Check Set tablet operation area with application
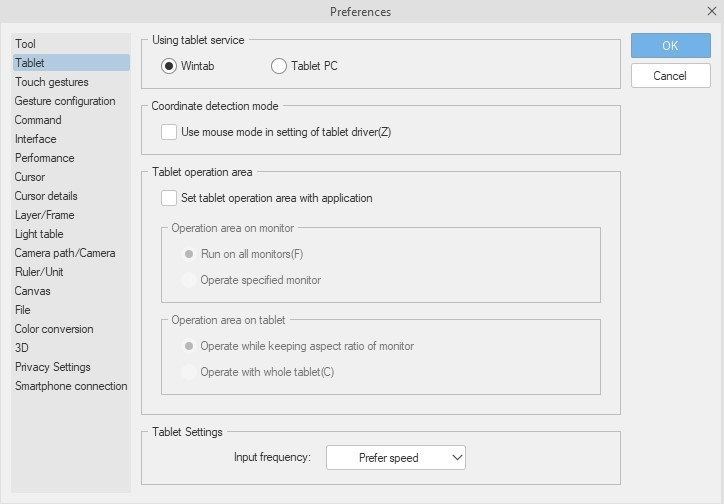This screenshot has height=504, width=724. pos(169,198)
